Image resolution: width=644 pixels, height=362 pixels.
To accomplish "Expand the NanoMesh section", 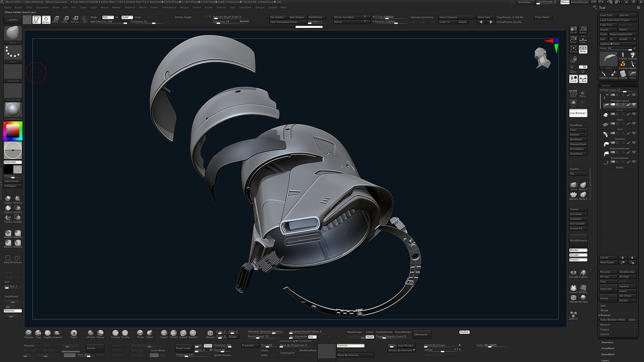I will point(608,354).
